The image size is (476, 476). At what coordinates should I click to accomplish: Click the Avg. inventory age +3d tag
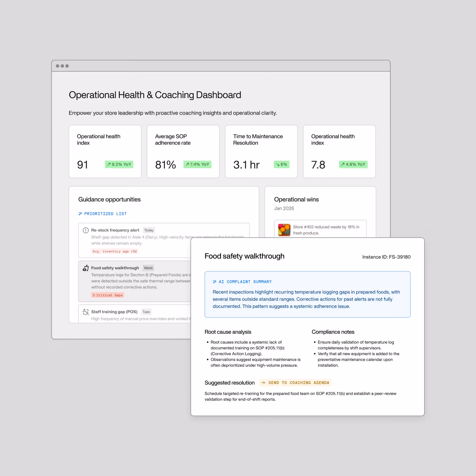click(115, 251)
